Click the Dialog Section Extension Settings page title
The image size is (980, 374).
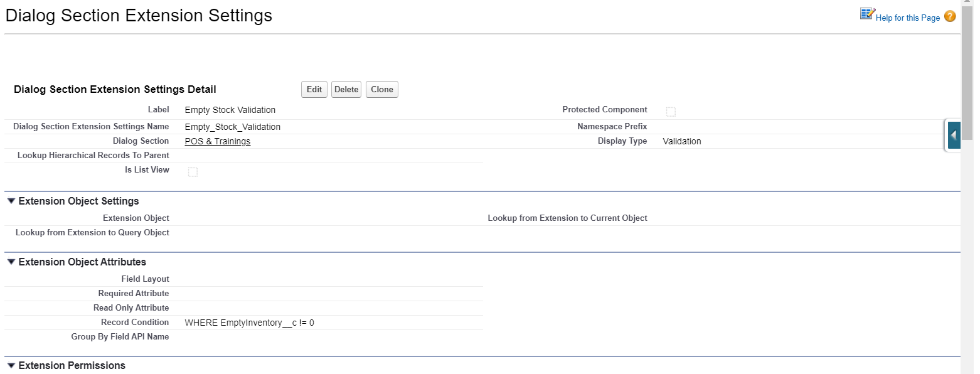[139, 16]
